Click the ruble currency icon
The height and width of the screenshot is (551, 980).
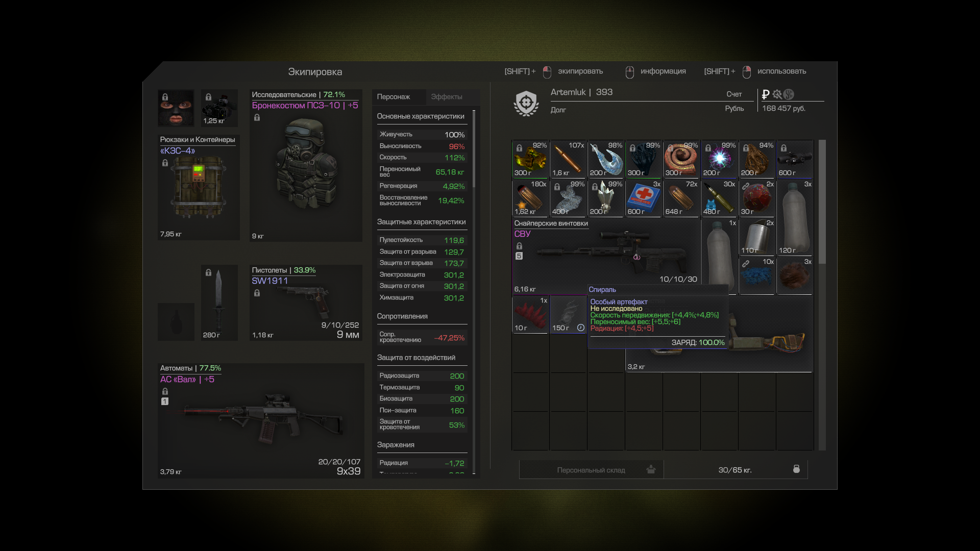[x=766, y=94]
